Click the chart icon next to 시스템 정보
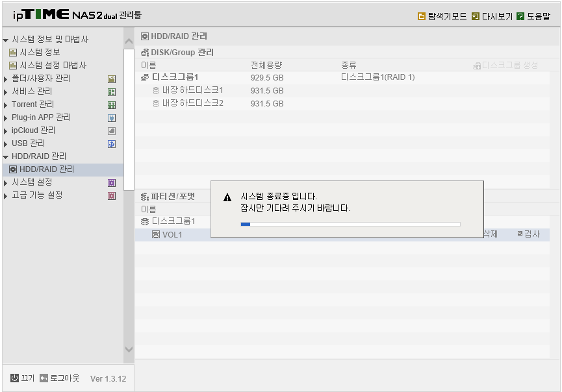Screen dimensions: 562x392 pos(13,53)
